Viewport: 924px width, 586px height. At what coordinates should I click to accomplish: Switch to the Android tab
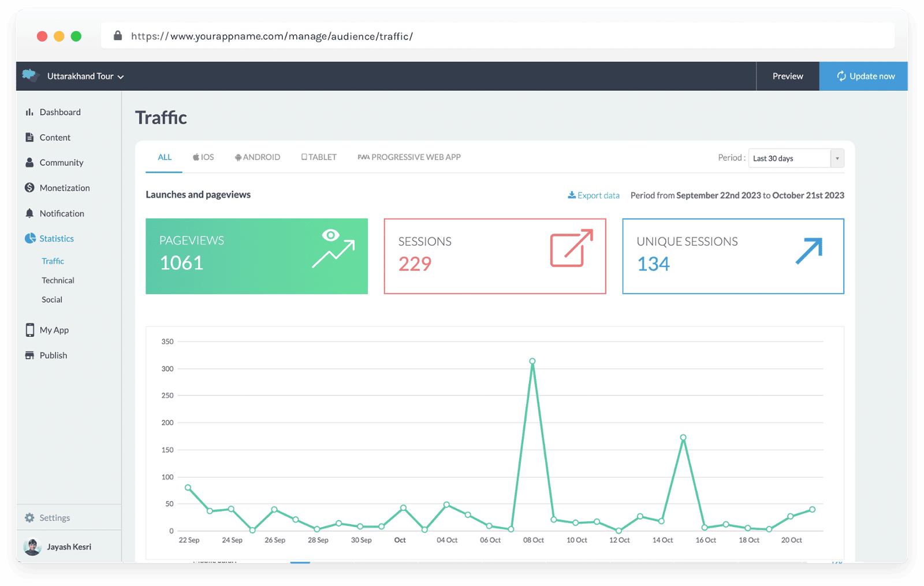[x=258, y=157]
